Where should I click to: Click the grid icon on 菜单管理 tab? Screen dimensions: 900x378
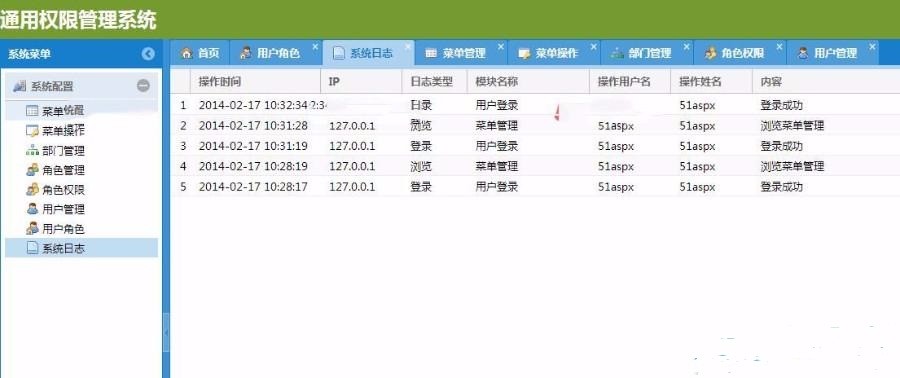tap(431, 53)
